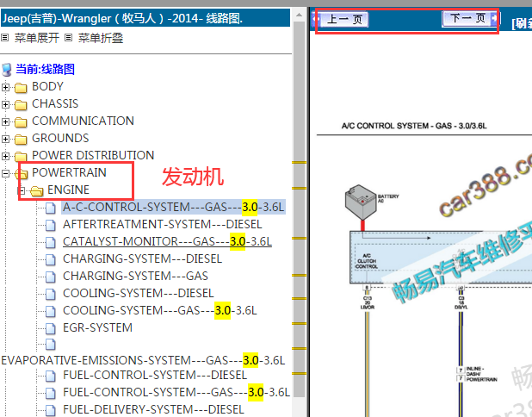The image size is (532, 417).
Task: Click page icon of CHARGING-SYSTEM---GAS entry
Action: 50,277
